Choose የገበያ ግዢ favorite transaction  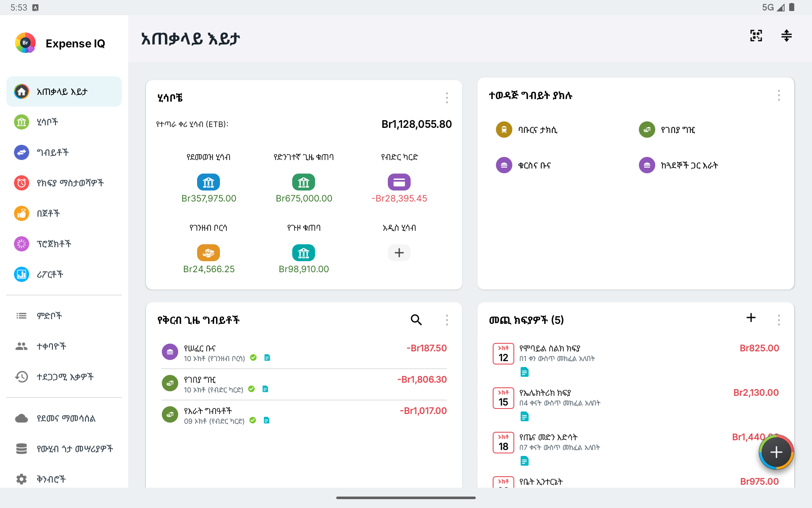click(667, 130)
